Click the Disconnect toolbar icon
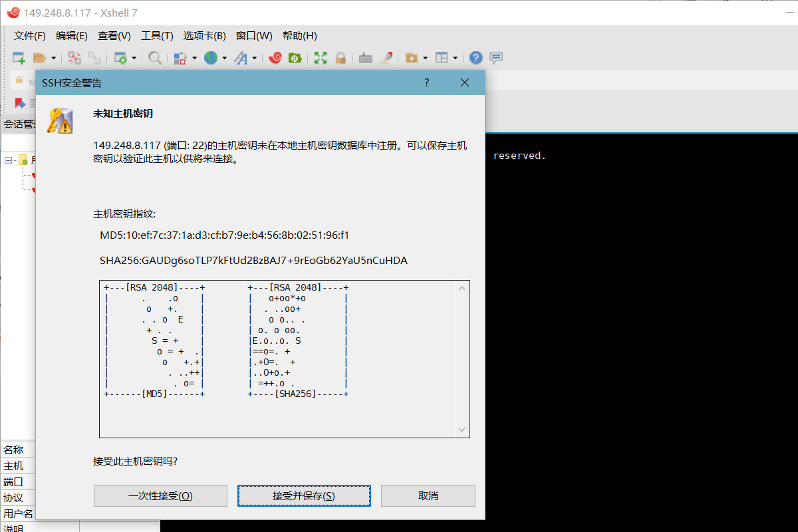This screenshot has width=798, height=532. [x=74, y=58]
